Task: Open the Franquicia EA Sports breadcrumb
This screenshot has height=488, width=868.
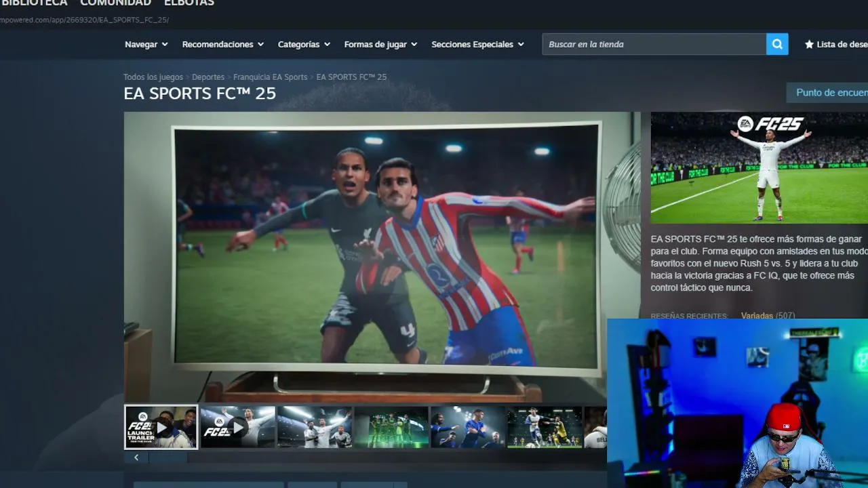Action: [x=270, y=77]
